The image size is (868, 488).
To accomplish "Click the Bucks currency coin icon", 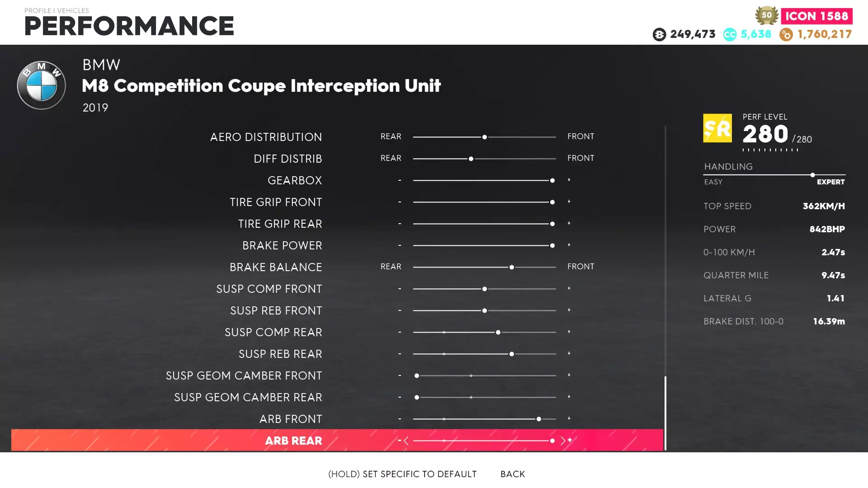I will pos(659,34).
